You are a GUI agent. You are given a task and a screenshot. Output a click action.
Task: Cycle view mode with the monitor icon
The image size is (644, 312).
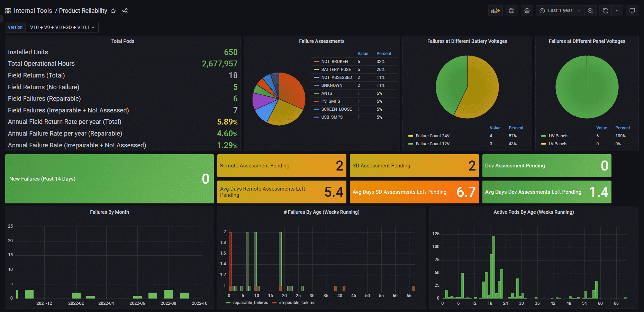(632, 11)
